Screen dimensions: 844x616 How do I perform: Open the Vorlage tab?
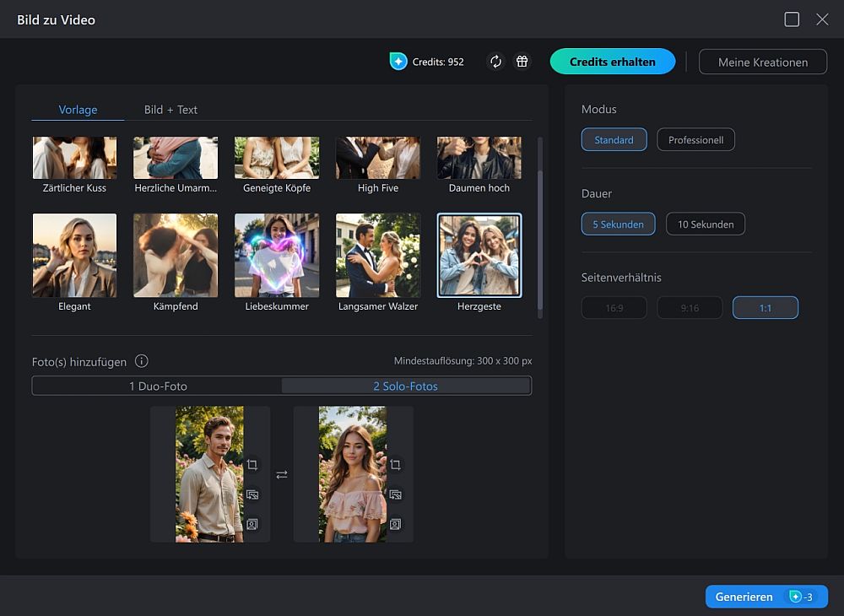click(x=78, y=110)
